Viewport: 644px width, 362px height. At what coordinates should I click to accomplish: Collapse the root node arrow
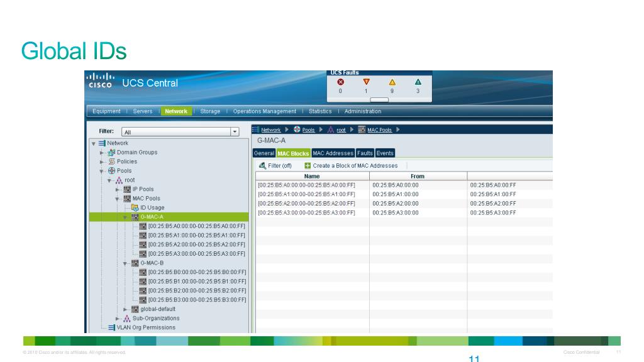click(x=109, y=180)
